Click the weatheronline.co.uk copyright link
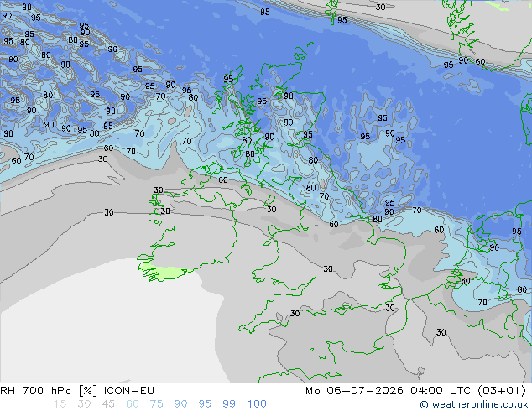This screenshot has height=411, width=532. [x=474, y=404]
